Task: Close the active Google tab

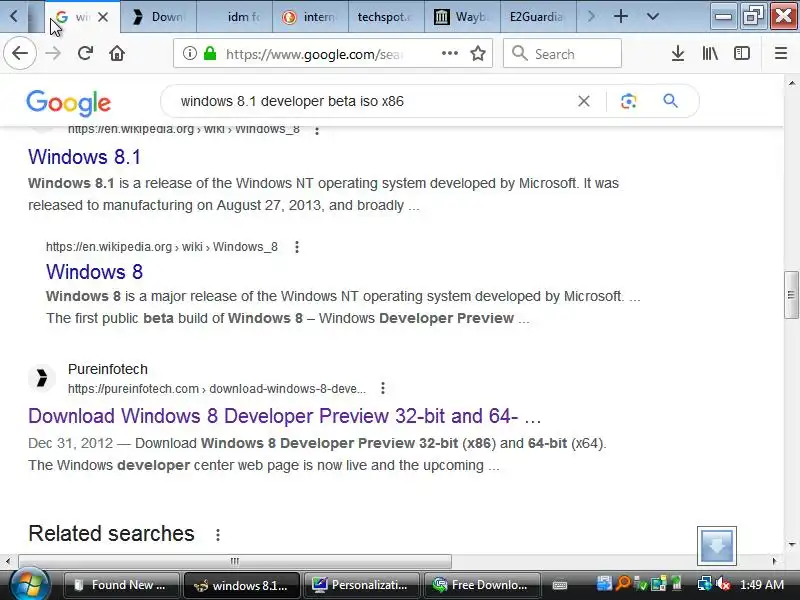Action: pyautogui.click(x=103, y=17)
